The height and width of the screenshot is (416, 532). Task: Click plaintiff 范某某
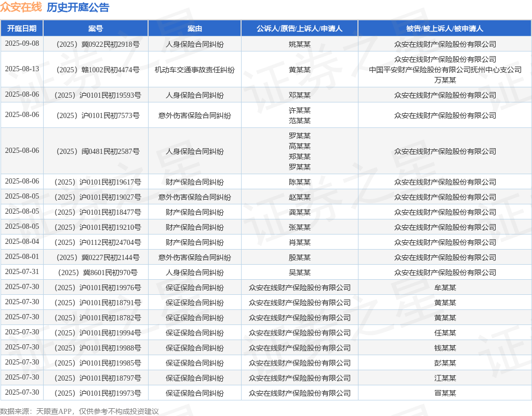(300, 121)
